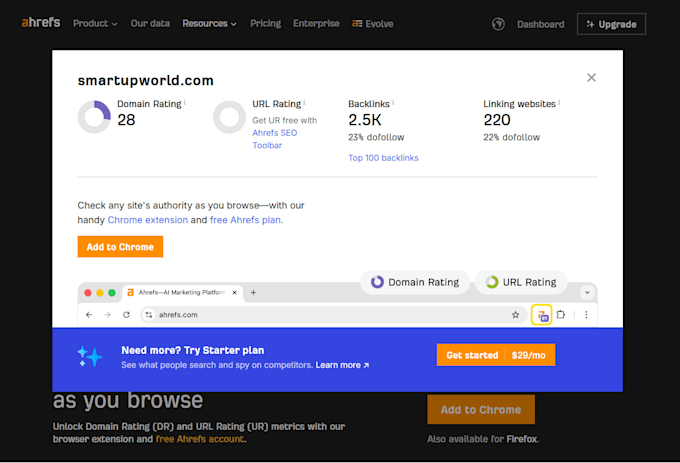Click the browser forward arrow in illustration
Screen dimensions: 680x463
pyautogui.click(x=108, y=315)
